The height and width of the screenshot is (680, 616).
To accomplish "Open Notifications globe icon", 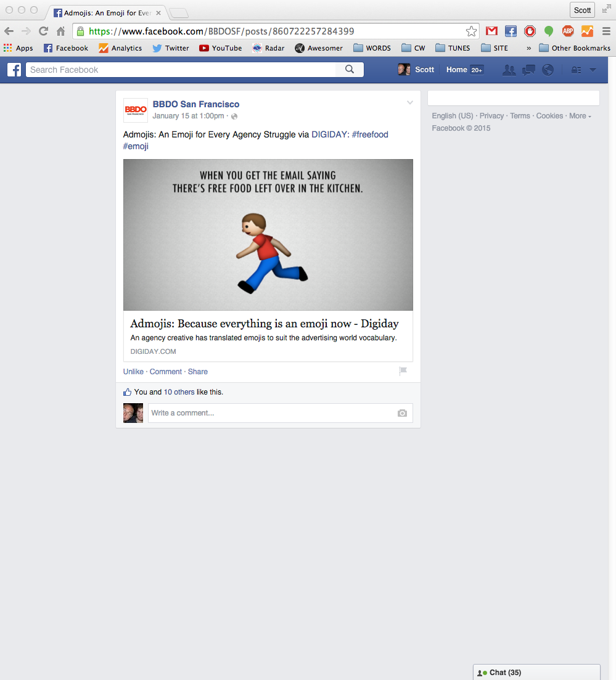I will (548, 70).
